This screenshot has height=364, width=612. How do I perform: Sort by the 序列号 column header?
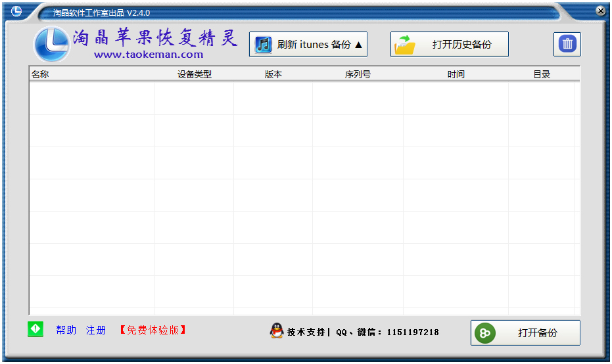point(358,74)
